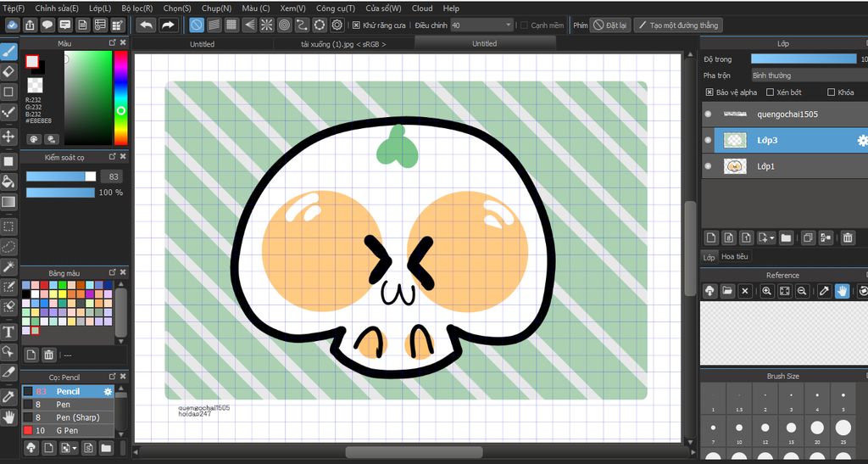Open the Bộ lọc(R) menu

136,8
